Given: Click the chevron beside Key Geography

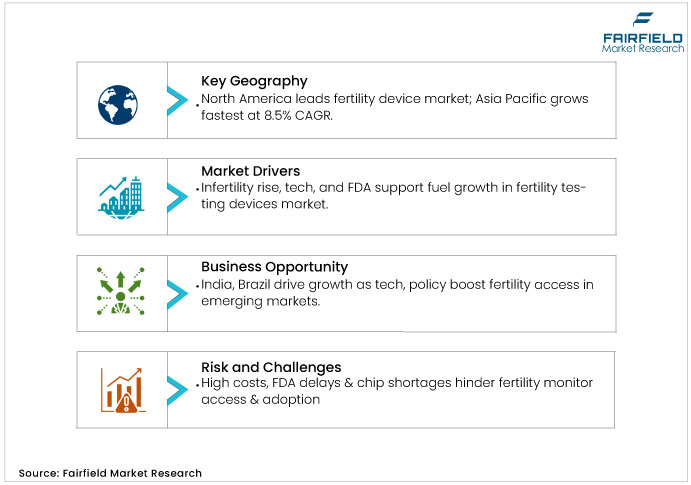Looking at the screenshot, I should click(177, 100).
